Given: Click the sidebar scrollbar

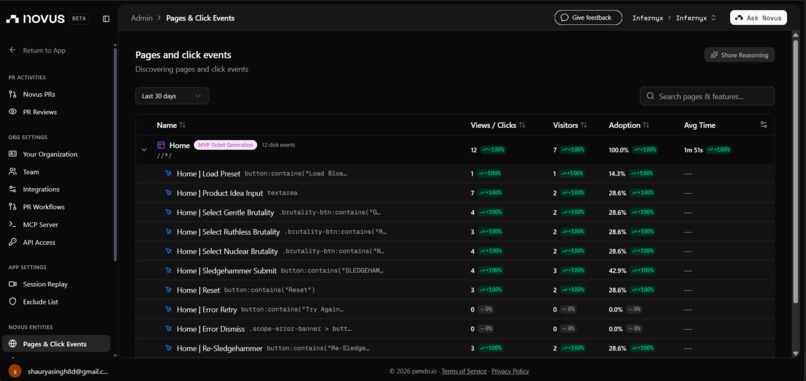Looking at the screenshot, I should click(115, 154).
